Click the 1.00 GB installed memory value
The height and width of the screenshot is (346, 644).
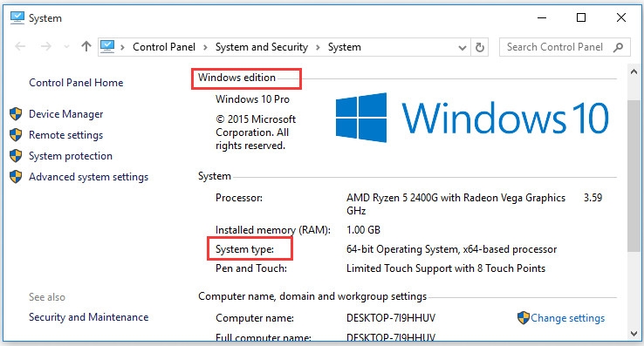[363, 230]
